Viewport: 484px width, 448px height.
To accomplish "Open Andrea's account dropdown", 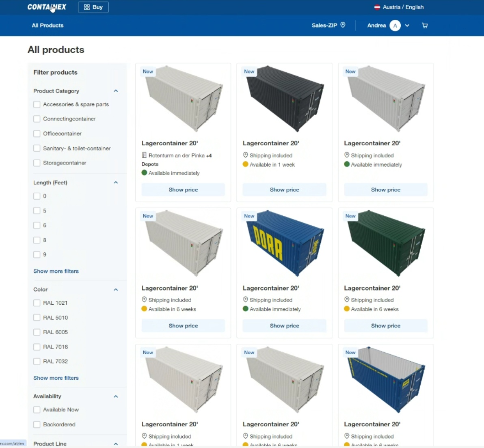I will click(407, 26).
